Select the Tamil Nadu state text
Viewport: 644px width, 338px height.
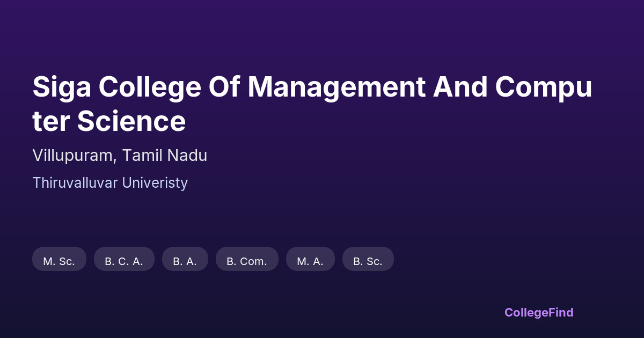[x=164, y=156]
